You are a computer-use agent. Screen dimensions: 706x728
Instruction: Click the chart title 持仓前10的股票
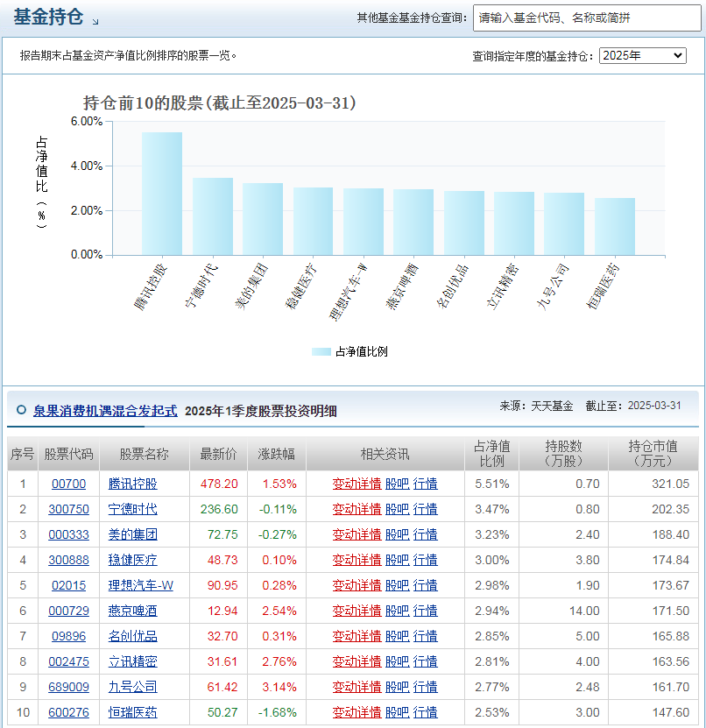pyautogui.click(x=220, y=103)
